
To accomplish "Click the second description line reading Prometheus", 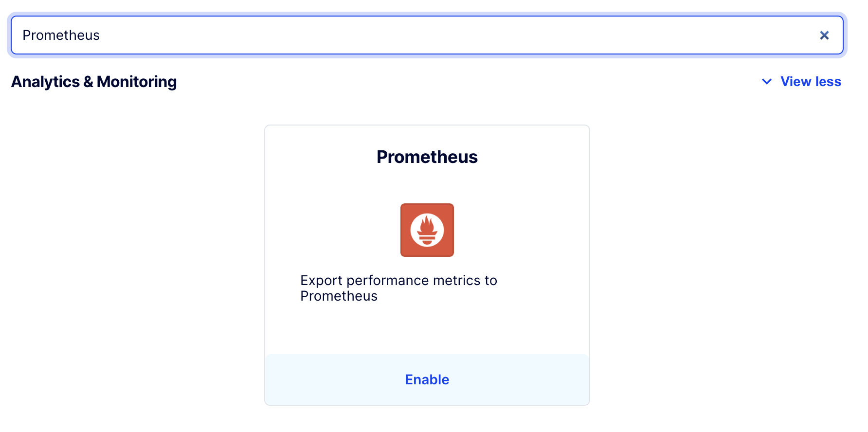I will tap(339, 296).
